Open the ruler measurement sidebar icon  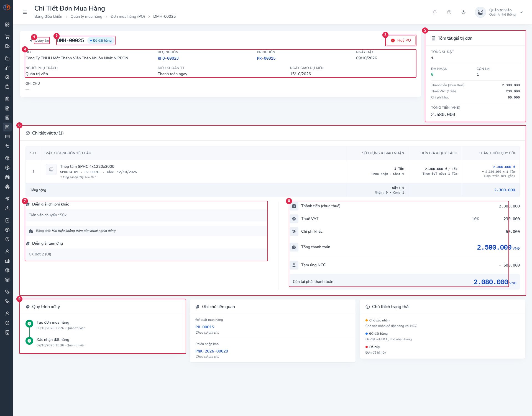point(7,292)
